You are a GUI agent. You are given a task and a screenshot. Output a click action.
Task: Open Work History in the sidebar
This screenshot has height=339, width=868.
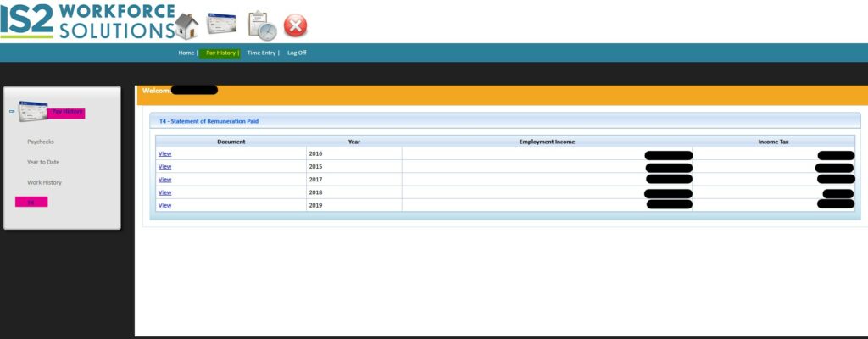(44, 182)
